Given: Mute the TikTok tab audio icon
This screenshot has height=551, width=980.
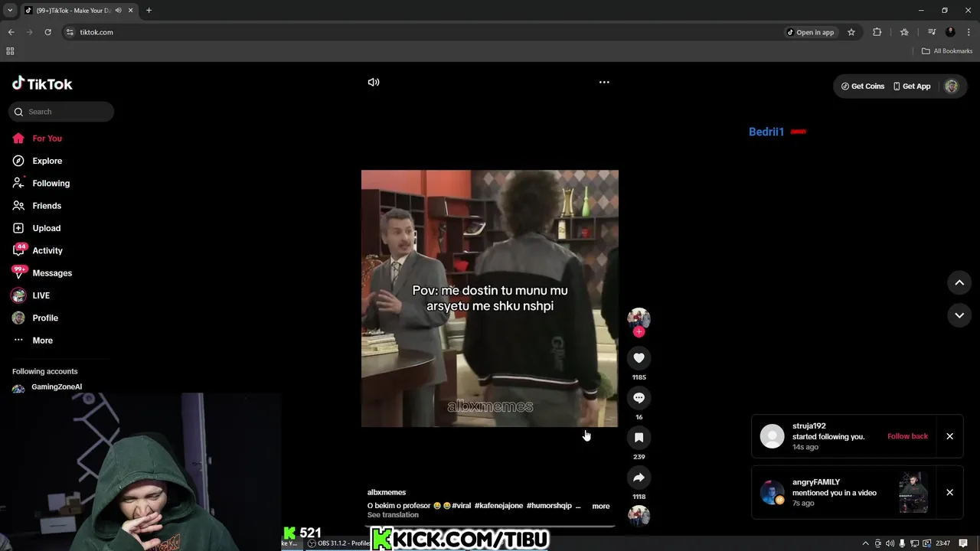Looking at the screenshot, I should point(118,11).
